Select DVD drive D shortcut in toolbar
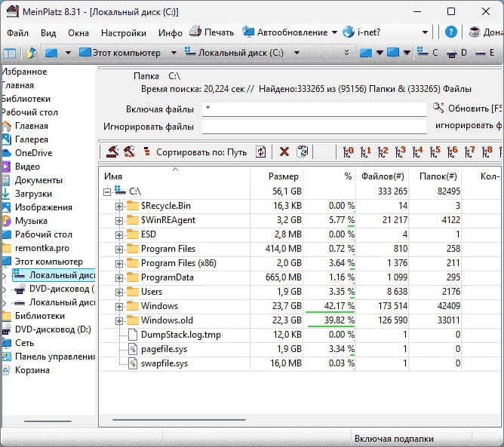This screenshot has width=504, height=447. [x=456, y=52]
